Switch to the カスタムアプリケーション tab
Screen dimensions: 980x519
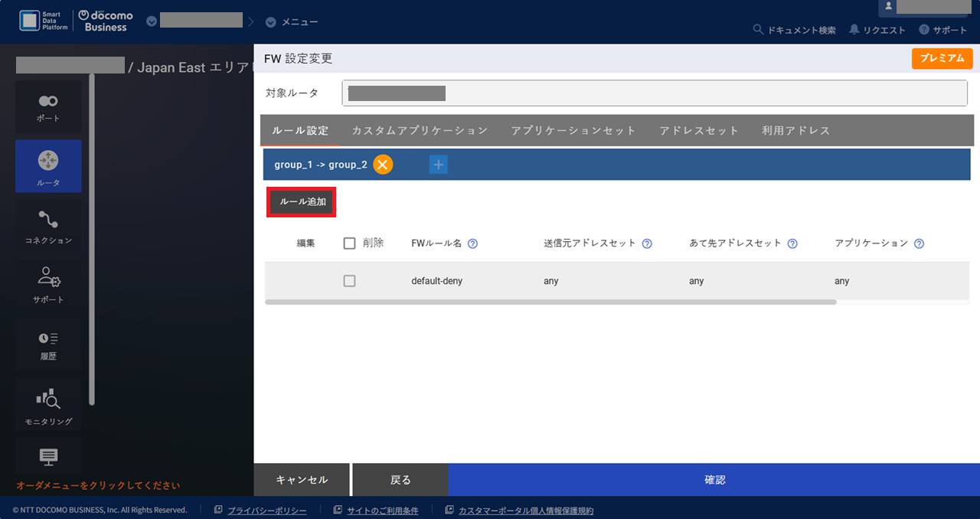pos(420,131)
